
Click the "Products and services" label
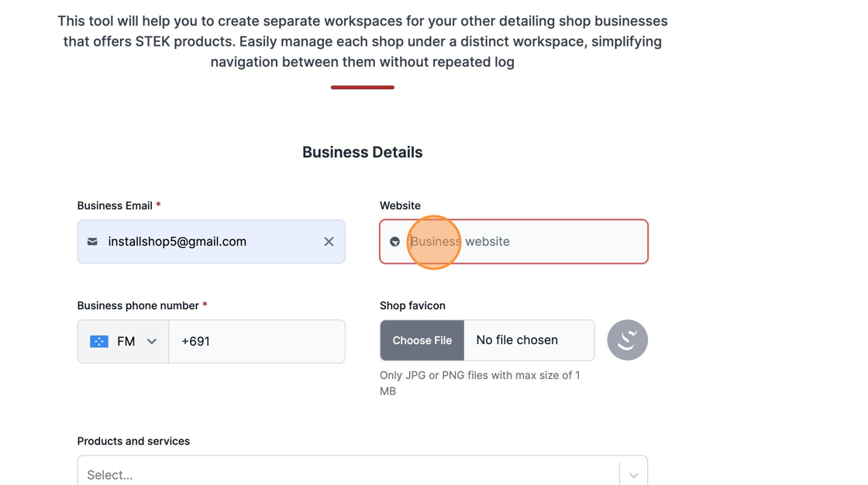click(x=133, y=441)
